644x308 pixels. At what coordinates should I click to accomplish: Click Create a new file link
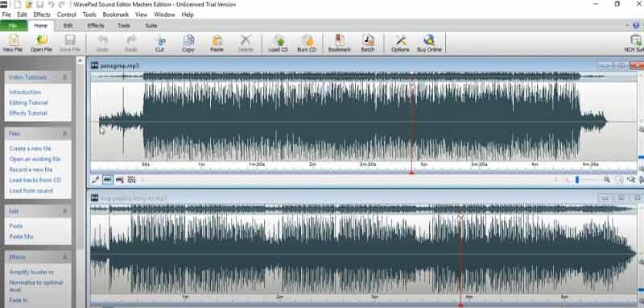pos(30,148)
